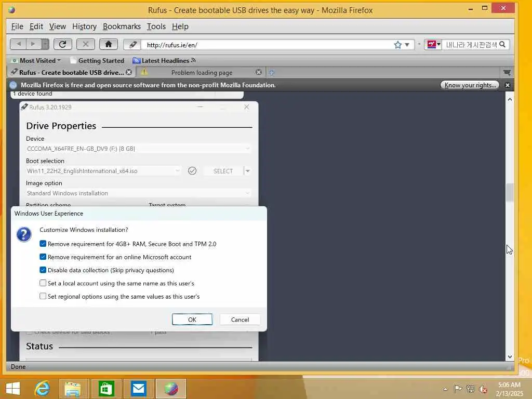The height and width of the screenshot is (399, 532).
Task: Open File Explorer from taskbar
Action: [73, 389]
